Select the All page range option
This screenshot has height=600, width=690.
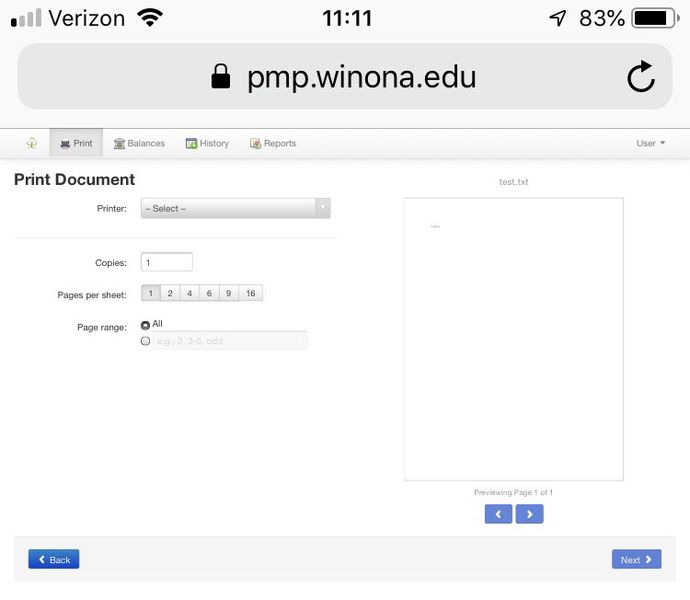[146, 324]
